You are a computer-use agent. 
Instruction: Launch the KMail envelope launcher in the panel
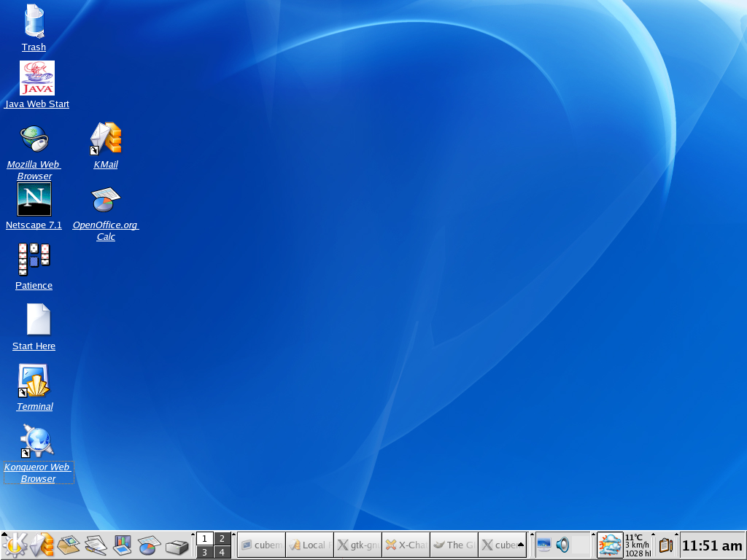click(42, 545)
